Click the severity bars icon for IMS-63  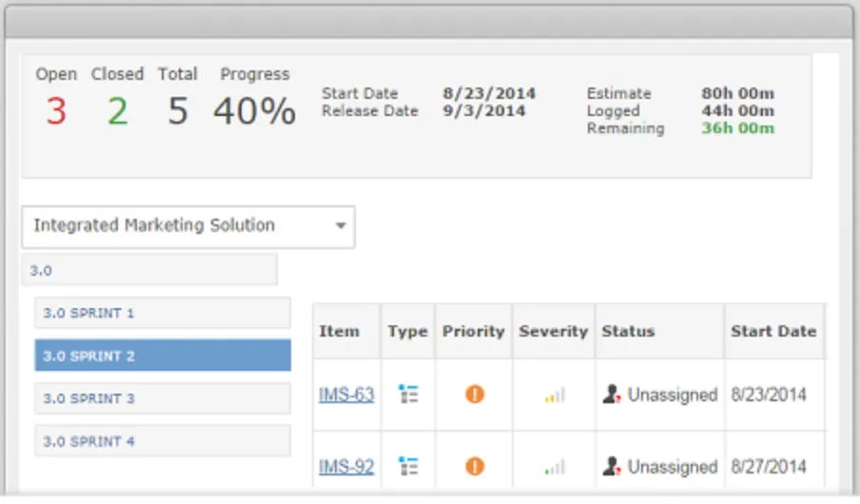[555, 395]
